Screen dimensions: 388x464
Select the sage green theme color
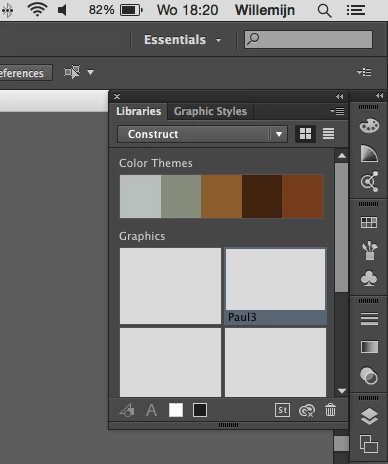click(181, 196)
